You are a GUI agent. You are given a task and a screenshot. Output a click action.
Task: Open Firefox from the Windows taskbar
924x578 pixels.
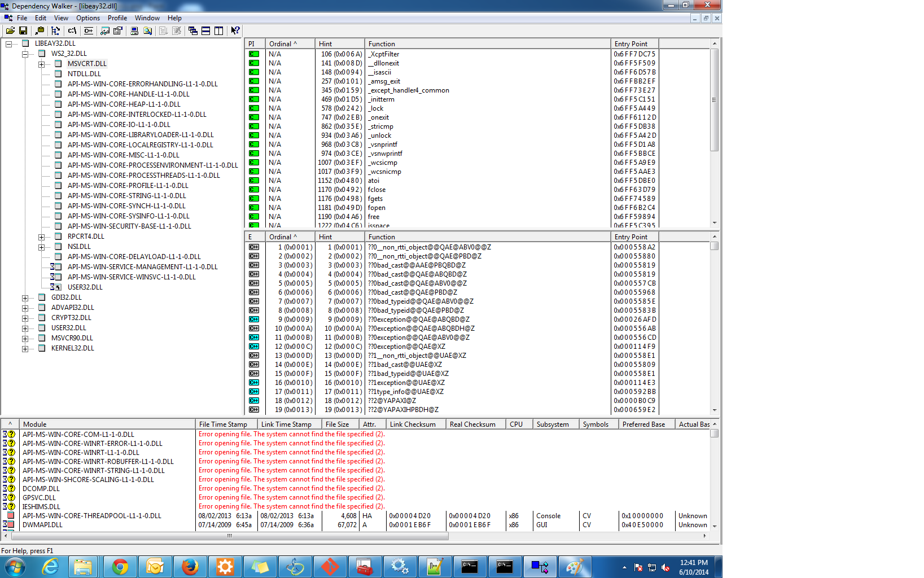coord(190,566)
